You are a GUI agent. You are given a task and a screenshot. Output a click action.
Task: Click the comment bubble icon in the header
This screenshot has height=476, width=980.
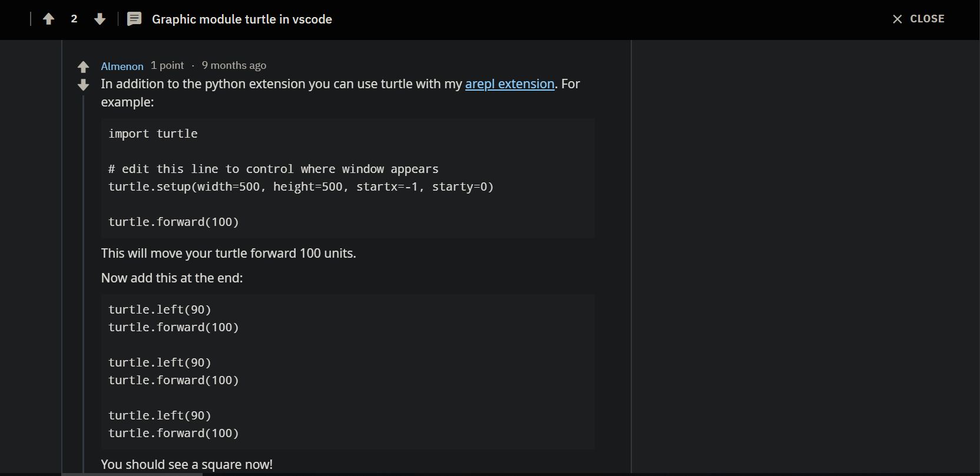(134, 18)
